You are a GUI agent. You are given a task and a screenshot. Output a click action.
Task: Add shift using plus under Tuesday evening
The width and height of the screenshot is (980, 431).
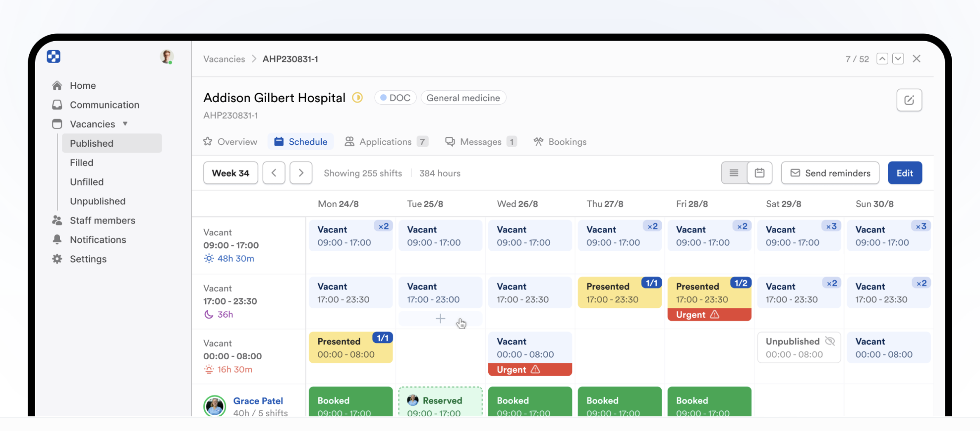coord(440,319)
